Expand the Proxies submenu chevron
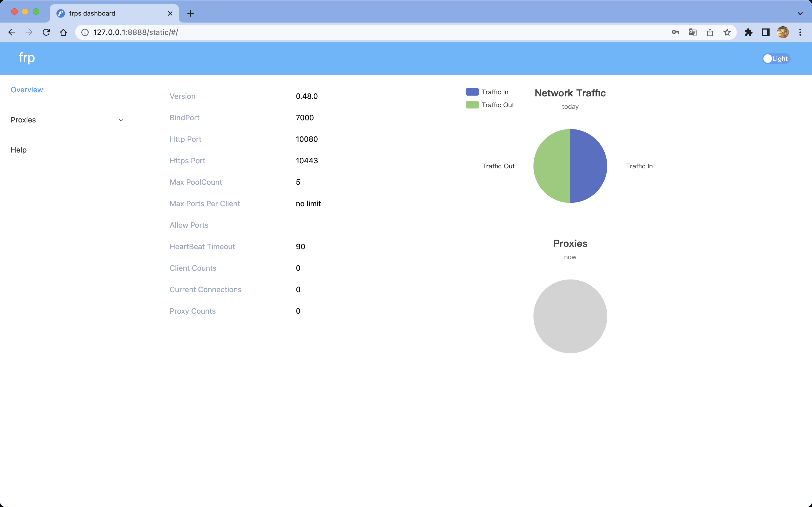 [x=121, y=120]
